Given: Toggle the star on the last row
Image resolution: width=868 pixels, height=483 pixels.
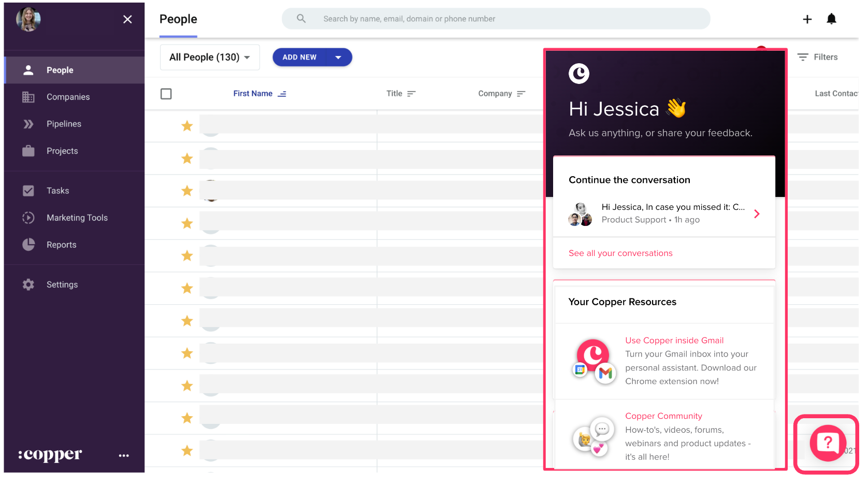Looking at the screenshot, I should (187, 450).
